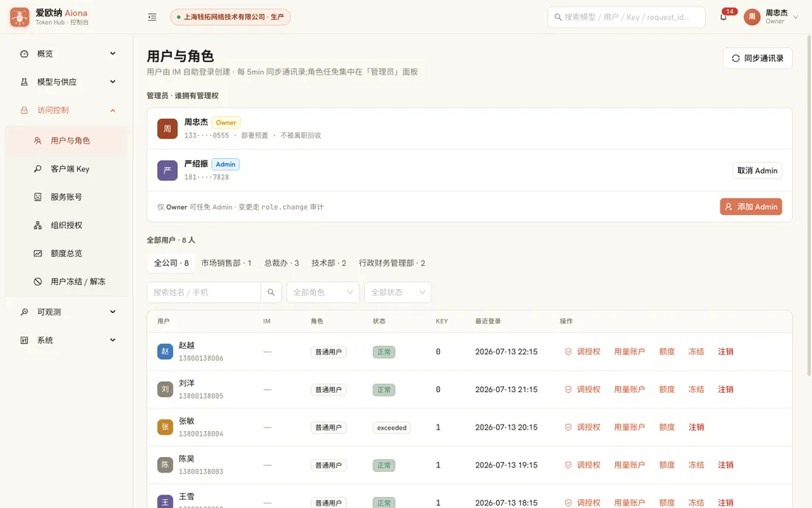The height and width of the screenshot is (508, 812).
Task: Expand the 模型与供应 sidebar section chevron
Action: (113, 82)
